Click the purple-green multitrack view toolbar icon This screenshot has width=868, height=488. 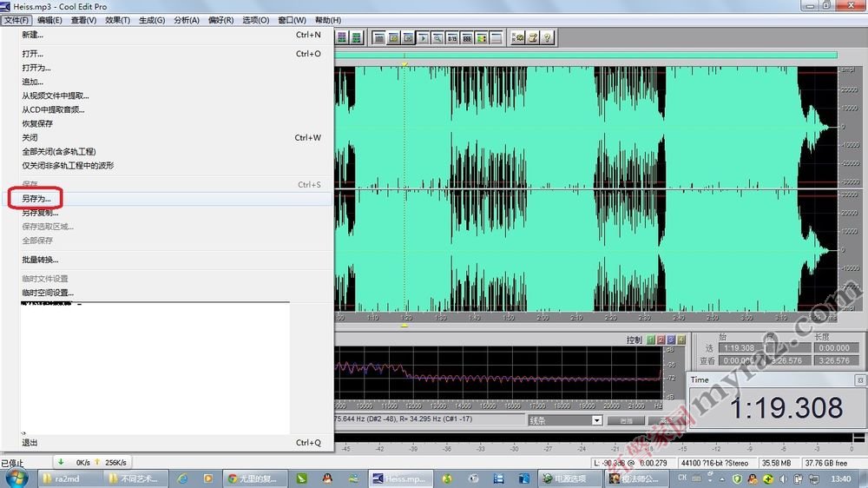click(x=341, y=37)
